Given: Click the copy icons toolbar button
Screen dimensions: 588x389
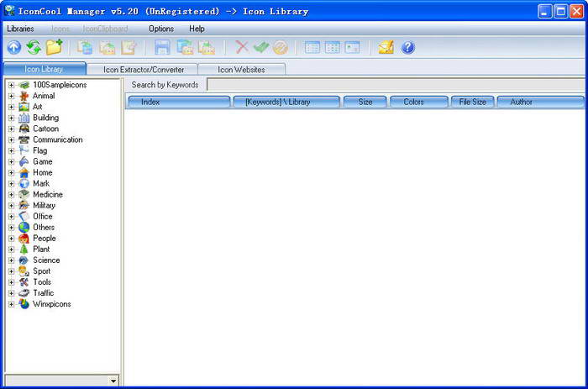Looking at the screenshot, I should (x=85, y=48).
